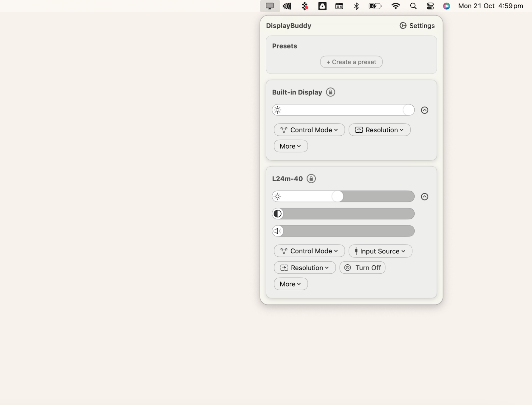This screenshot has height=405, width=532.
Task: Open Spotlight search
Action: [x=413, y=6]
